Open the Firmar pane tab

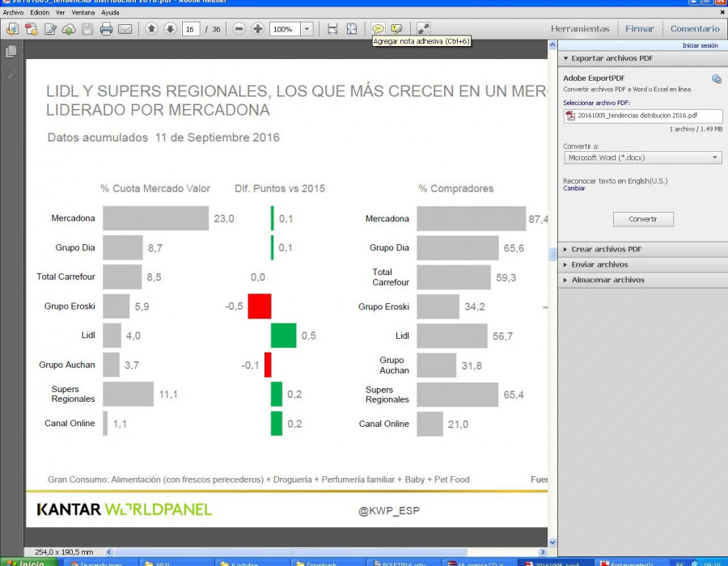[639, 29]
